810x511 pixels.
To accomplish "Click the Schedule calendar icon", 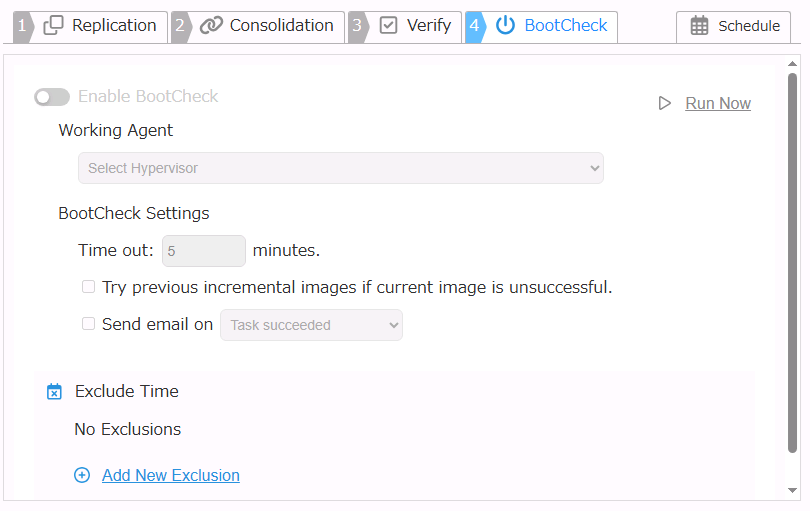I will click(700, 27).
